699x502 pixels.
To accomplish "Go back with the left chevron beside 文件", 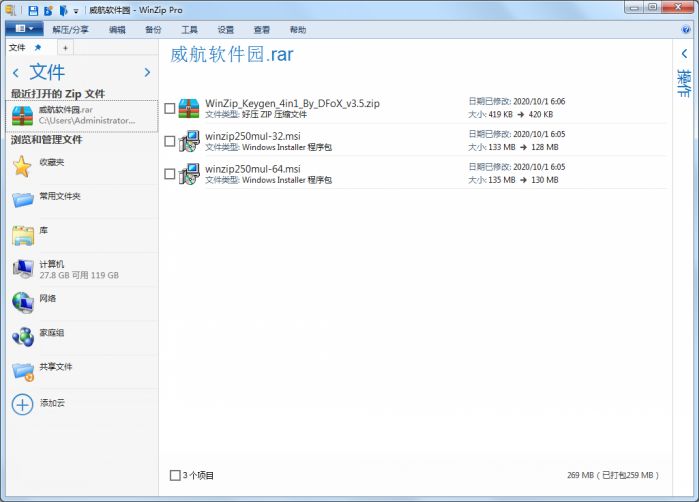I will [16, 73].
